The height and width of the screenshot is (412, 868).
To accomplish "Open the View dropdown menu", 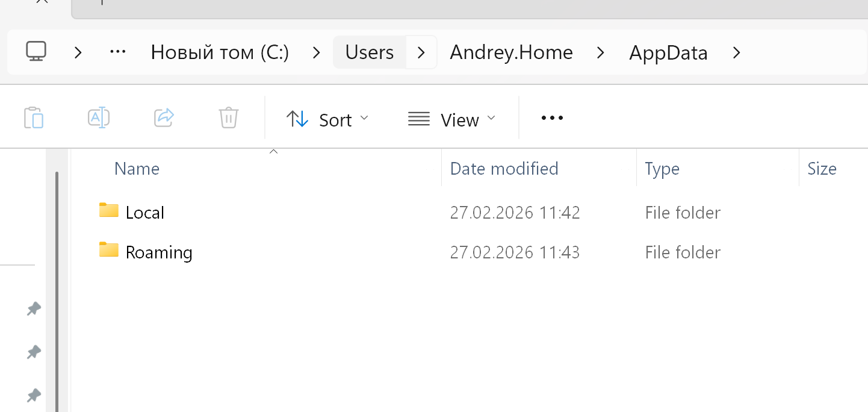I will tap(451, 119).
